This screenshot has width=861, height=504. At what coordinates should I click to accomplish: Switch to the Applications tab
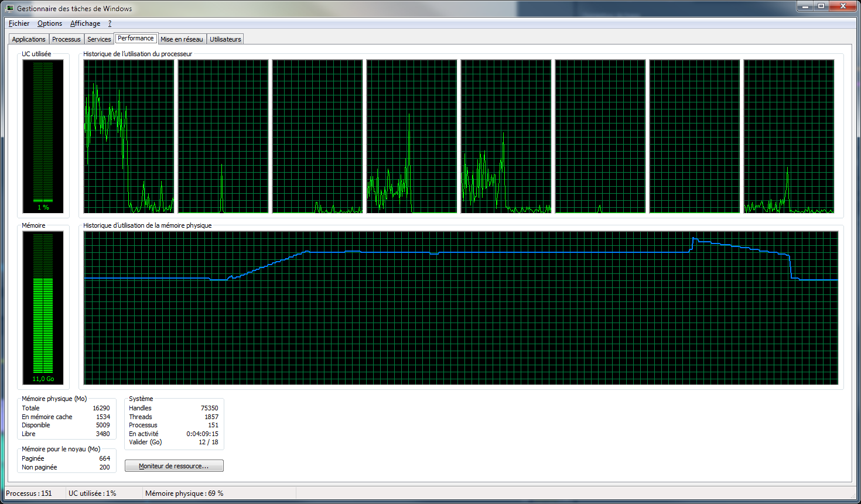[x=29, y=39]
